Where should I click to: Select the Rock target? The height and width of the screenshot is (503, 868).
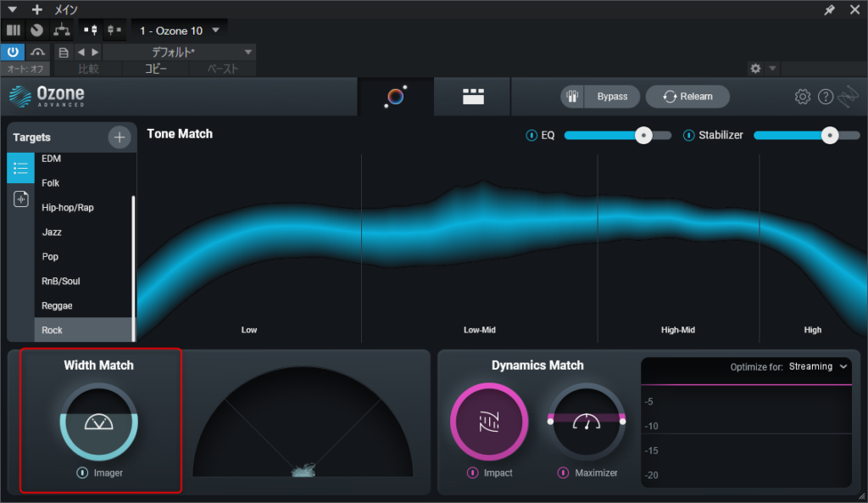[83, 330]
